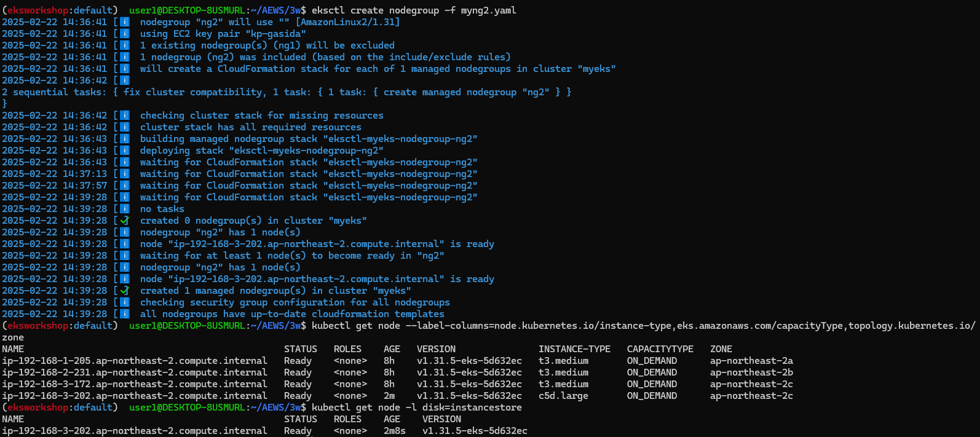
Task: Click green checkmark on 'created 0 nodegroup(s)' line
Action: coord(125,221)
